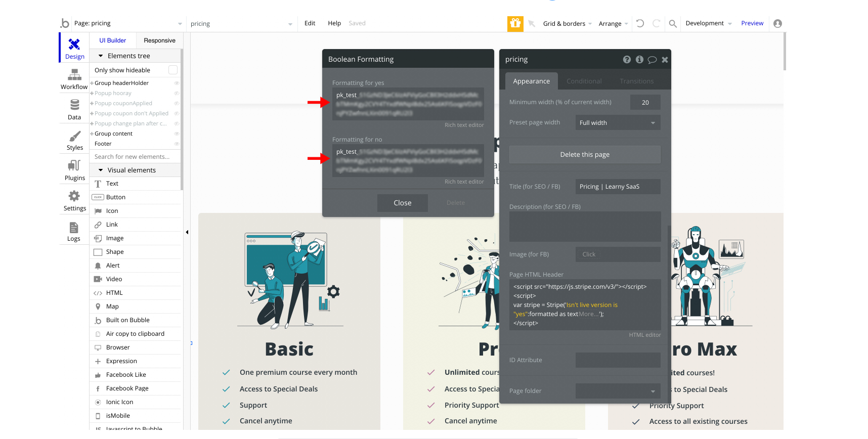Toggle Only show hideable checkbox
The image size is (868, 439).
coord(173,70)
